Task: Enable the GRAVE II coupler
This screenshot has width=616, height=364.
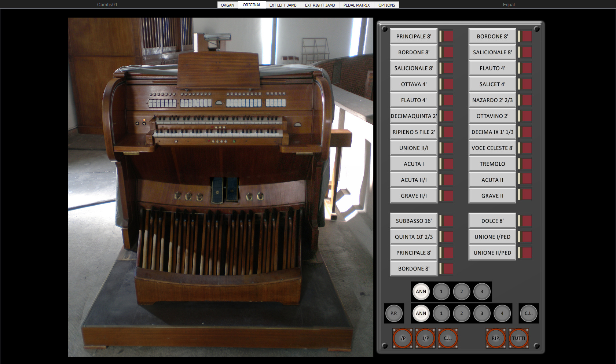Action: point(492,196)
